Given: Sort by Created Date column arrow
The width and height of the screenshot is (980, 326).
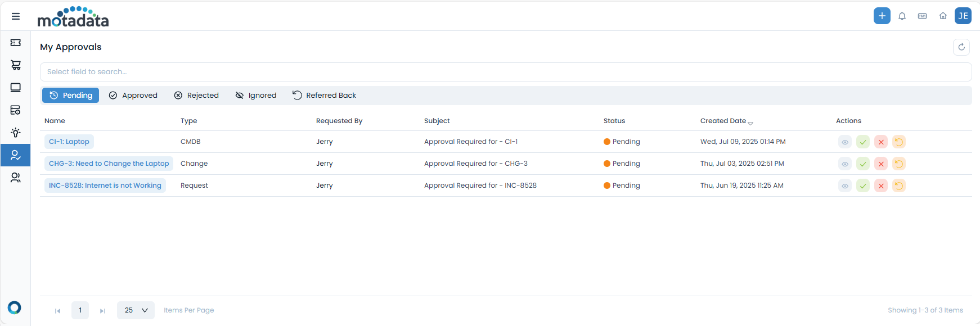Looking at the screenshot, I should [x=750, y=123].
